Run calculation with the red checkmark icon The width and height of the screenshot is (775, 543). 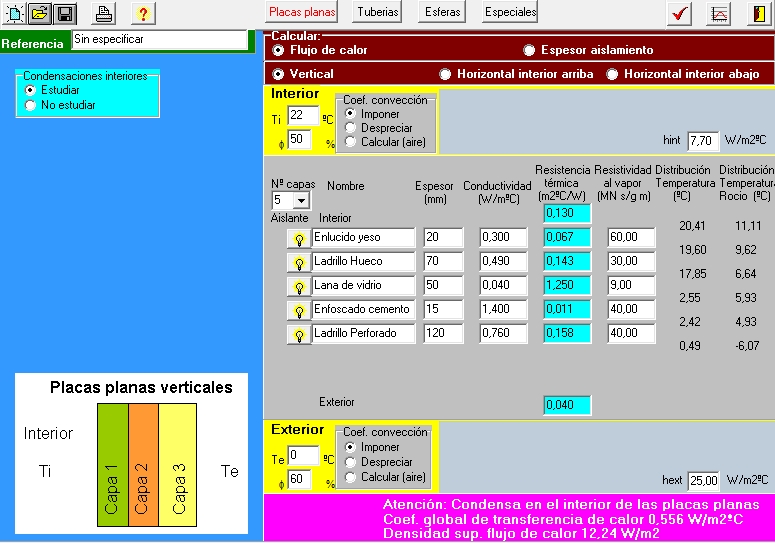679,13
